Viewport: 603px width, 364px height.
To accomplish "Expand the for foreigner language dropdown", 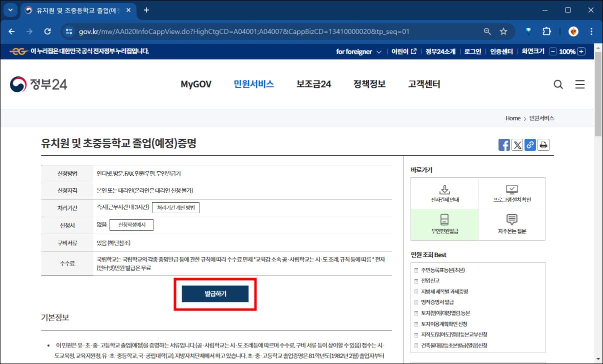I will 358,51.
